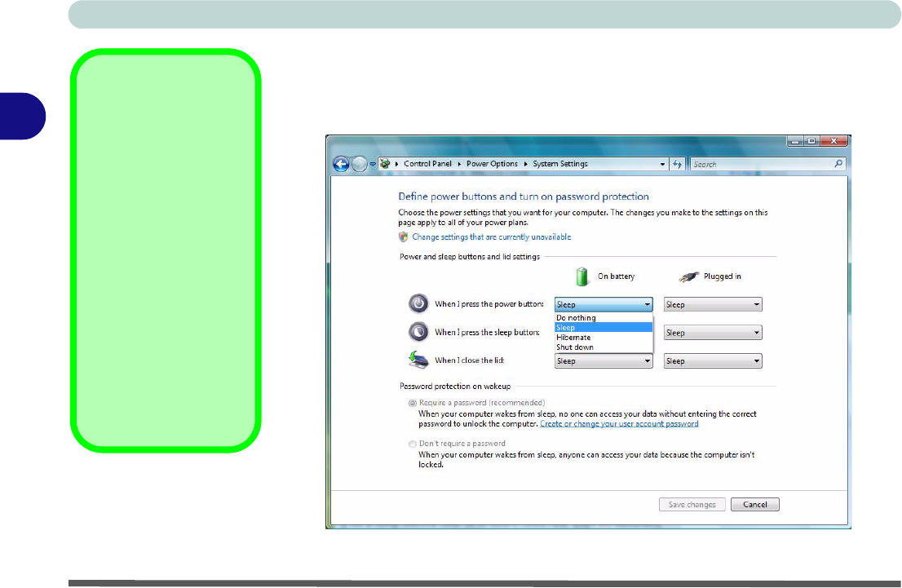Maximize the System Settings window
This screenshot has width=902, height=588.
coord(811,141)
